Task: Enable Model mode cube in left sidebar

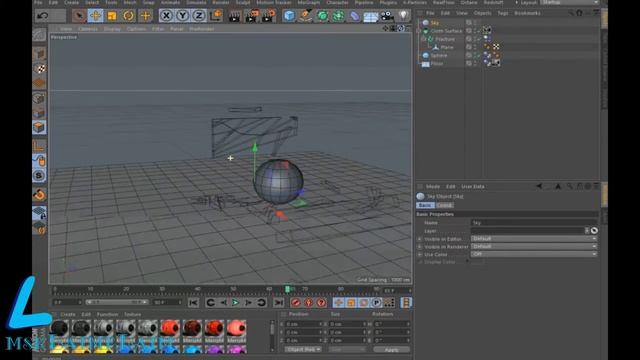Action: click(x=39, y=54)
